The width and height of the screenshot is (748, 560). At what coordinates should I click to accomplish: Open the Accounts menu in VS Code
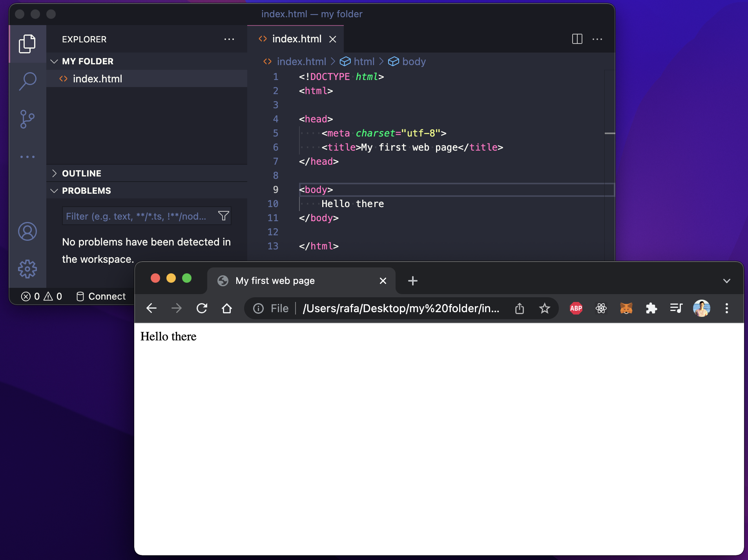pos(27,231)
